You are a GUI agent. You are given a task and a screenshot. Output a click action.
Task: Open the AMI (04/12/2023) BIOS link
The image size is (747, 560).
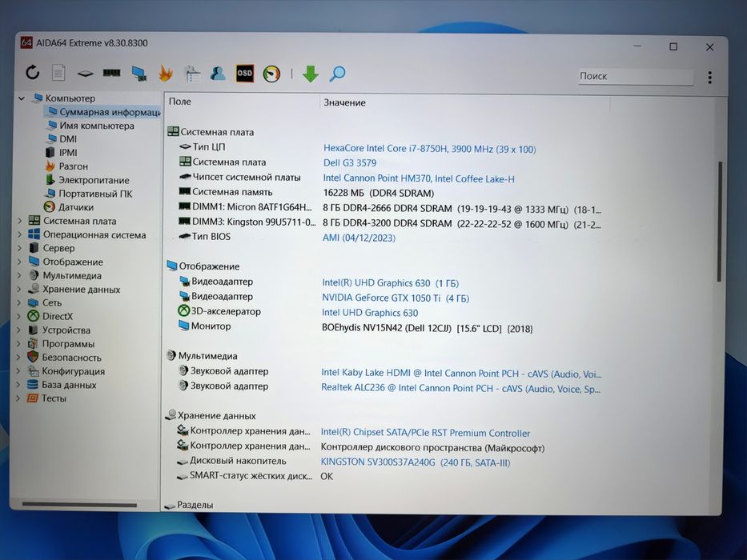pos(359,238)
